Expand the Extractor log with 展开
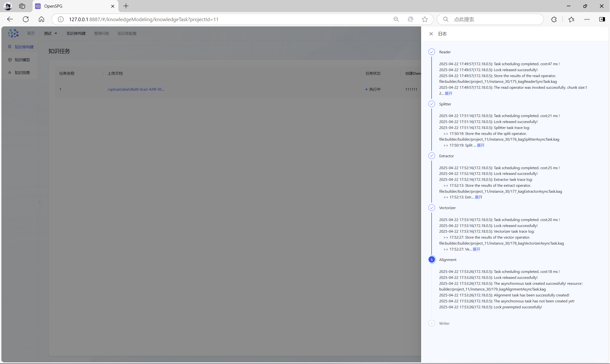The height and width of the screenshot is (364, 610). click(x=478, y=197)
